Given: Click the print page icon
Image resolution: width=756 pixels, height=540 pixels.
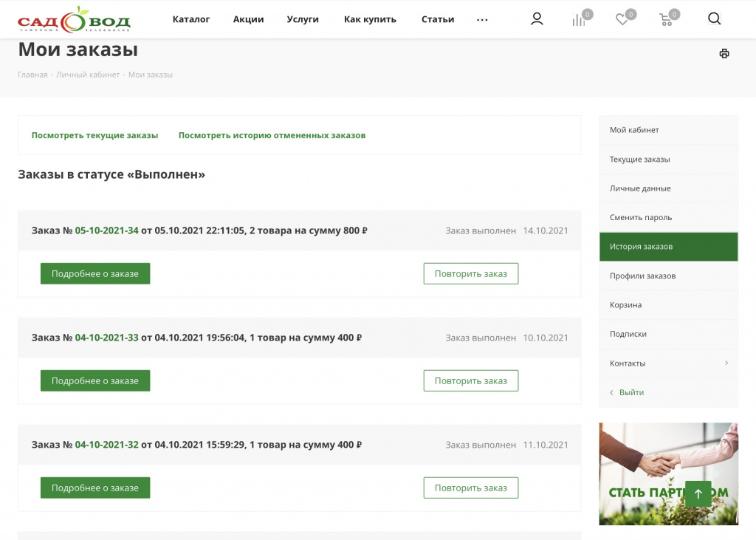Looking at the screenshot, I should pyautogui.click(x=724, y=53).
